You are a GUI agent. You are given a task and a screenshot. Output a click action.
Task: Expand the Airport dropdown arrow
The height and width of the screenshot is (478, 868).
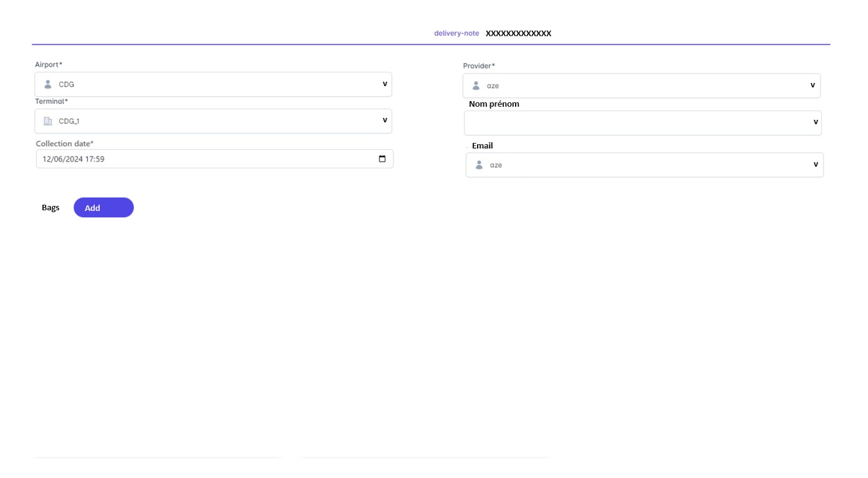tap(385, 84)
